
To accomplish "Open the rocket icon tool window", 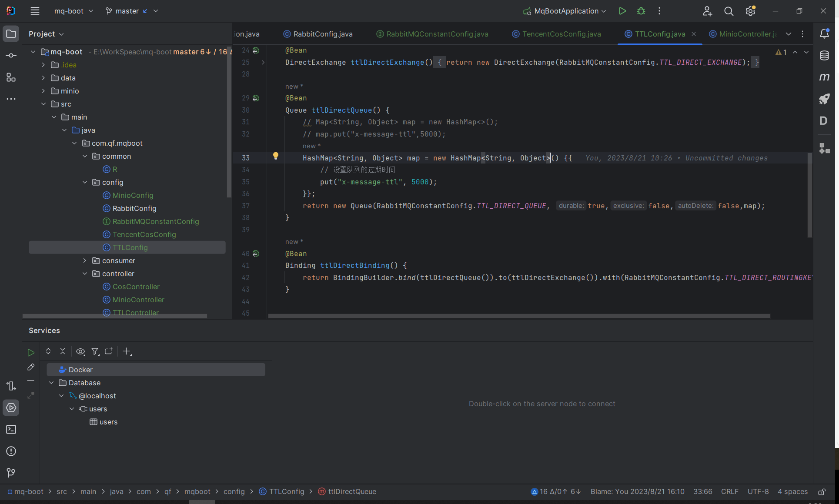I will (x=824, y=99).
